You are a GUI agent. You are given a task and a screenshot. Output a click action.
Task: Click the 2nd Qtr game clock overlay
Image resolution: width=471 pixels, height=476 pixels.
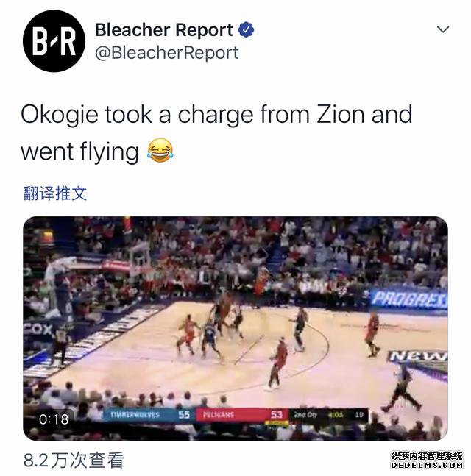pos(328,415)
